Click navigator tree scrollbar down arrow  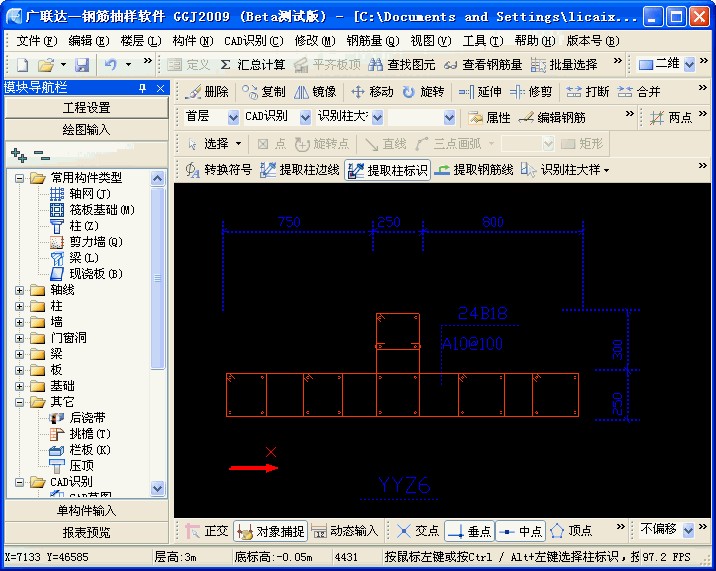tap(157, 488)
